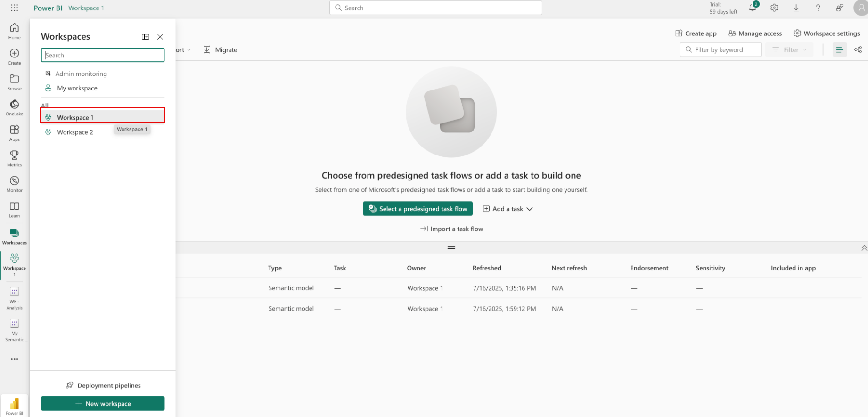Select row refreshed 7/16/2025, 1:59:12 PM
Image resolution: width=868 pixels, height=417 pixels.
[518, 309]
